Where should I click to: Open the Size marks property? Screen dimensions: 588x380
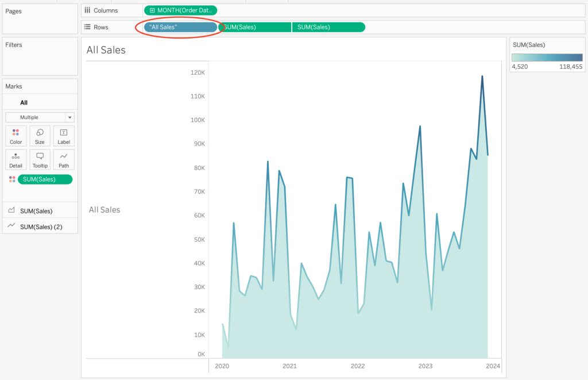[x=40, y=136]
